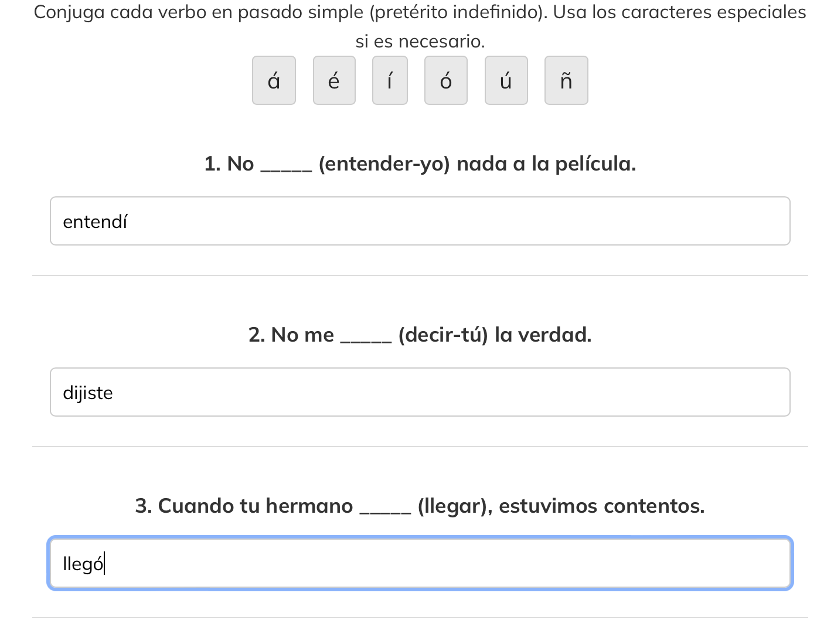This screenshot has height=644, width=834.
Task: Insert the ñ special character
Action: 566,80
